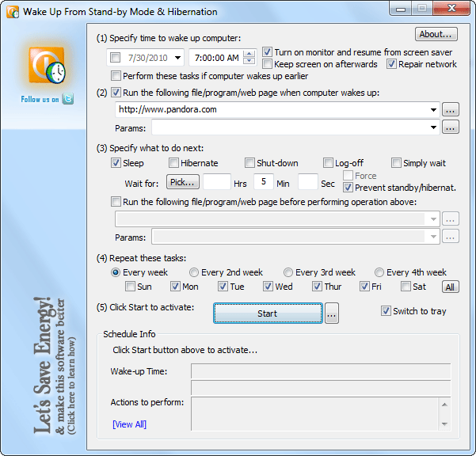Screen dimensions: 476x456
Task: Check the Hibernate option
Action: point(173,163)
